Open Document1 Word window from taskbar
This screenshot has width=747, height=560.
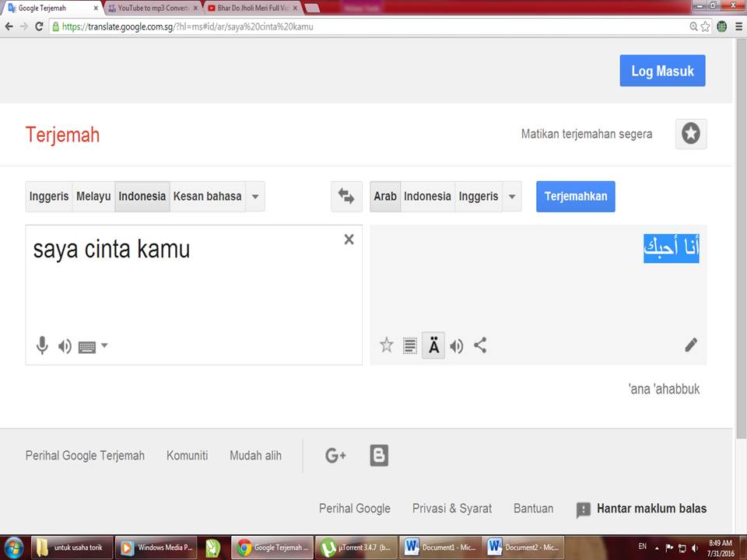point(440,548)
